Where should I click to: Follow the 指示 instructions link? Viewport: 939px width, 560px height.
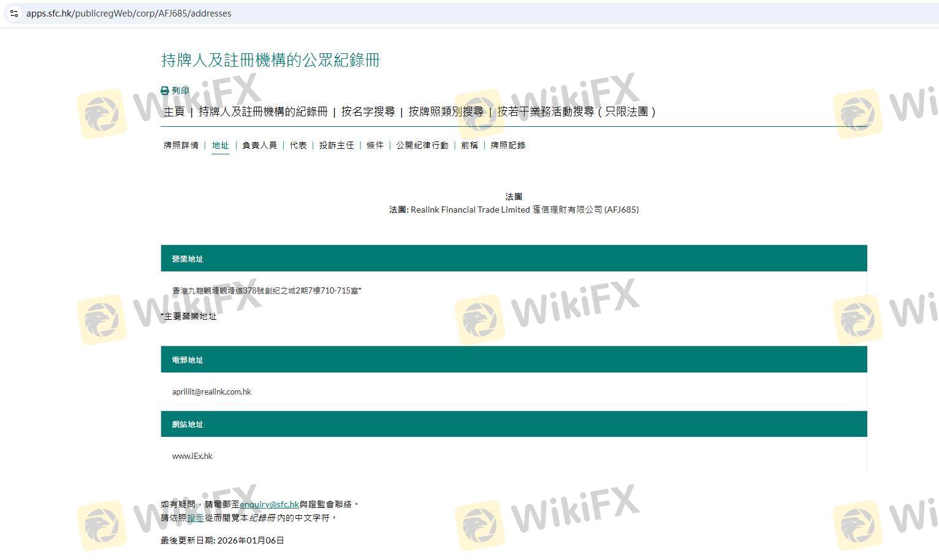pos(196,518)
